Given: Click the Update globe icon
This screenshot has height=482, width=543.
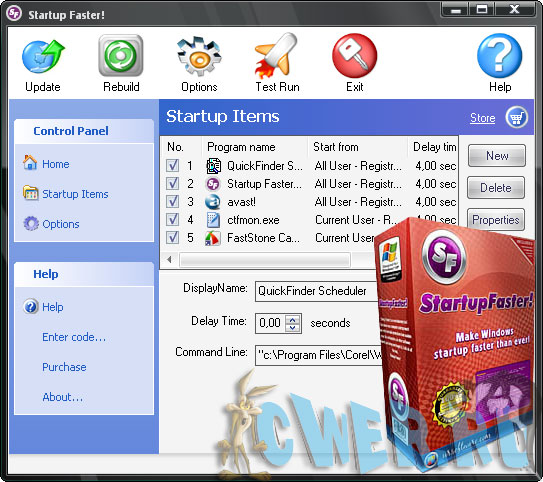Looking at the screenshot, I should pyautogui.click(x=43, y=56).
